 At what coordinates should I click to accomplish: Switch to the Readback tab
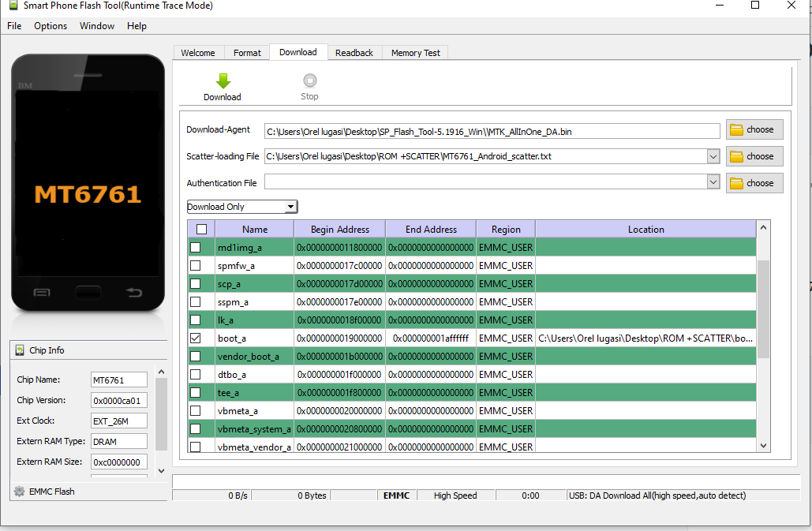coord(354,53)
